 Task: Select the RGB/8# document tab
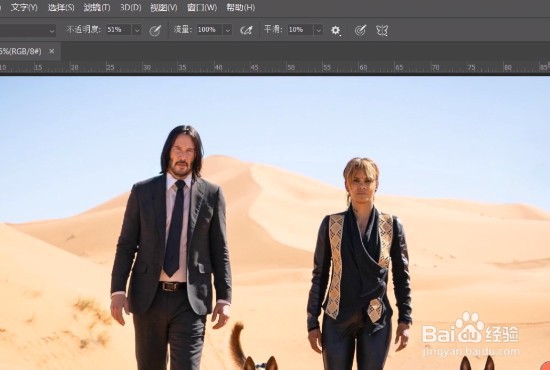point(21,51)
